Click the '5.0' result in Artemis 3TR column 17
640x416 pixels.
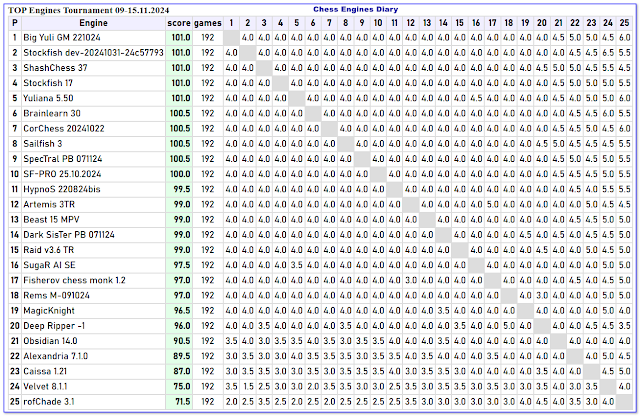click(493, 204)
